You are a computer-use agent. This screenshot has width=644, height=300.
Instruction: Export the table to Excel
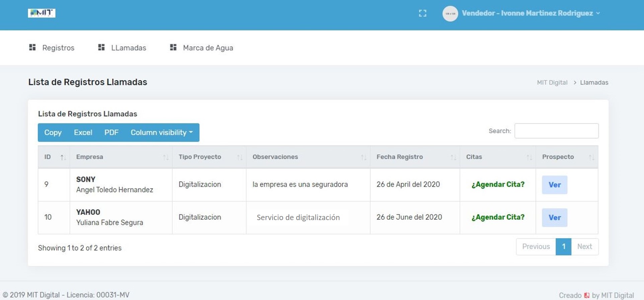83,132
